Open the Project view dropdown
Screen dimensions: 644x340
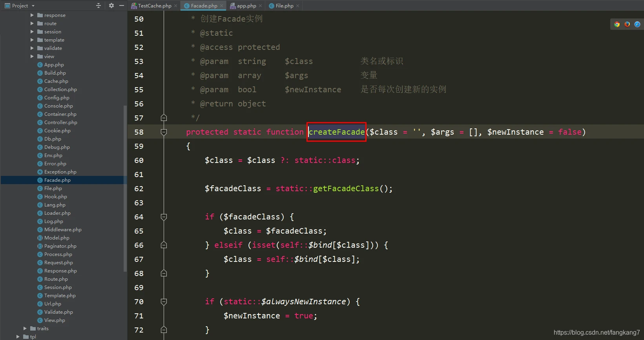click(33, 6)
